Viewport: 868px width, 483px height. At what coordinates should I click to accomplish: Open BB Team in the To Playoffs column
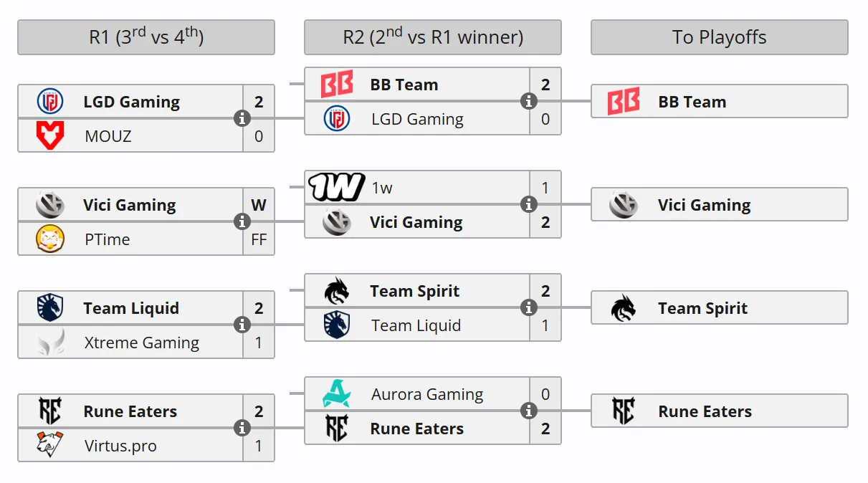692,102
